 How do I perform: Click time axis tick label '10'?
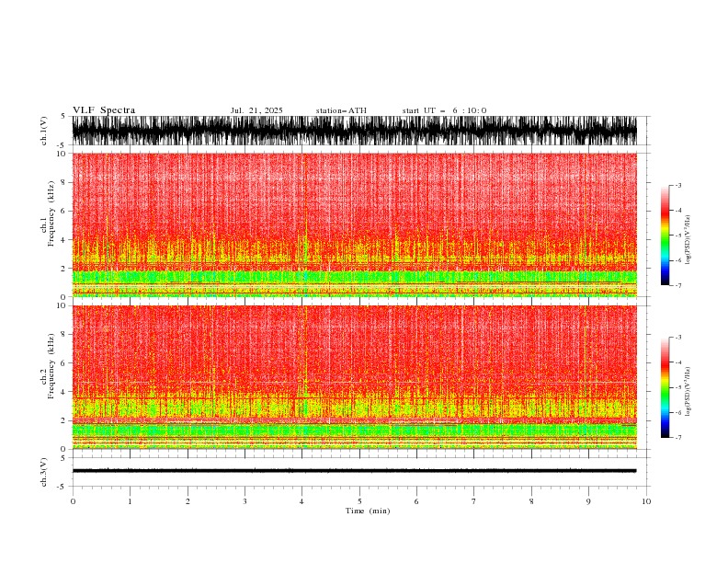click(646, 501)
